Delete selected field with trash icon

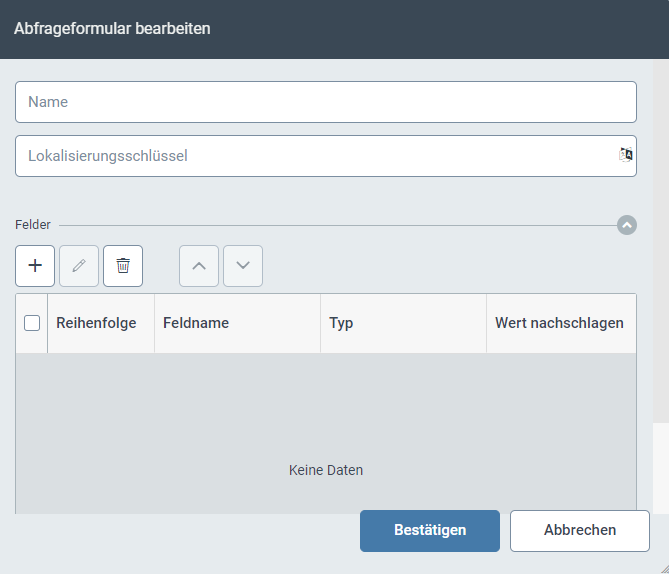123,266
